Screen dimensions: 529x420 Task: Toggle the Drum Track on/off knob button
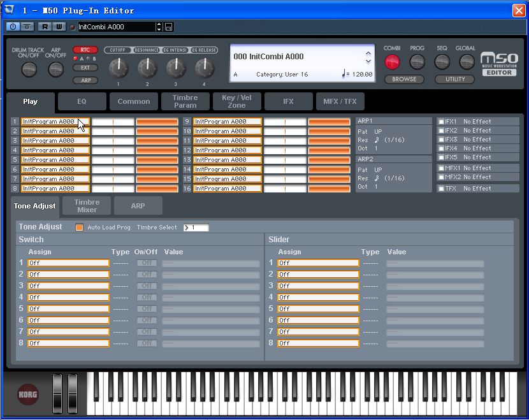click(29, 69)
